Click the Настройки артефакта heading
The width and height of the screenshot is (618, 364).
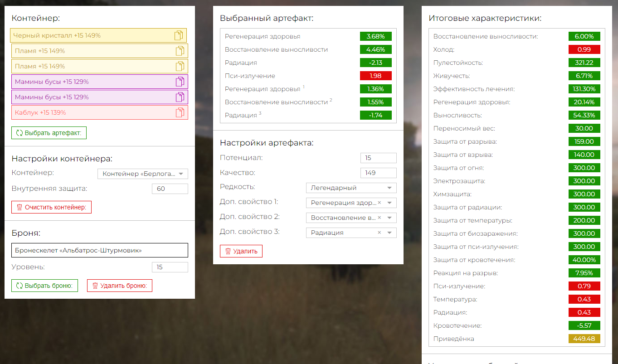267,143
